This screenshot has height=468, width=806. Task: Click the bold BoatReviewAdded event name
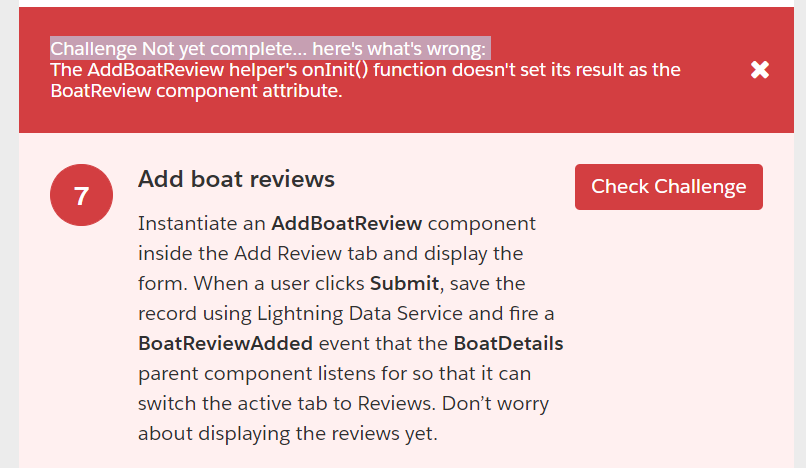[225, 344]
